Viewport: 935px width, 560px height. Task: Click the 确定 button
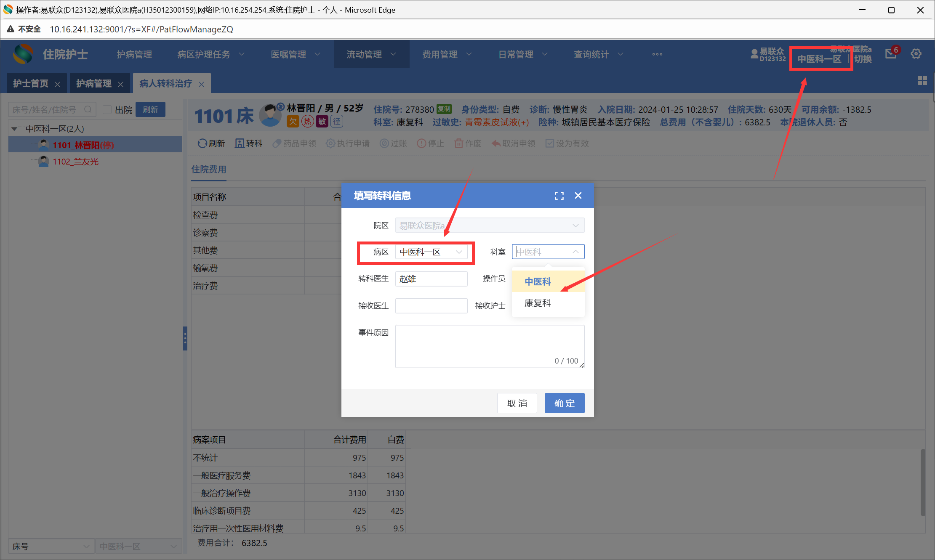click(564, 403)
